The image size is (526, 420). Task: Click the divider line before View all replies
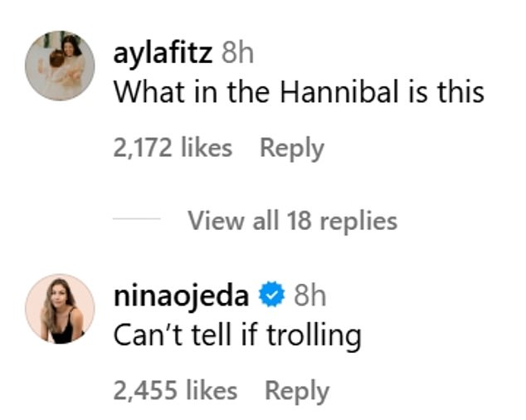click(x=135, y=221)
